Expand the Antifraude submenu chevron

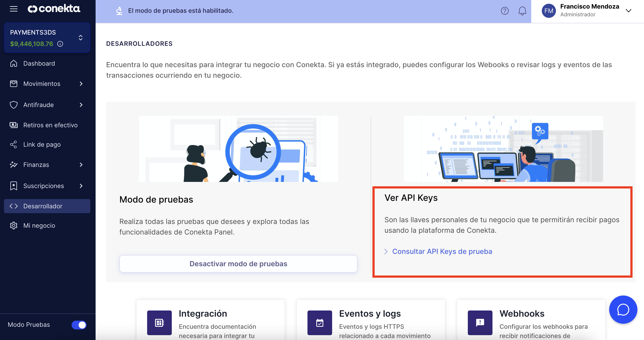coord(81,105)
